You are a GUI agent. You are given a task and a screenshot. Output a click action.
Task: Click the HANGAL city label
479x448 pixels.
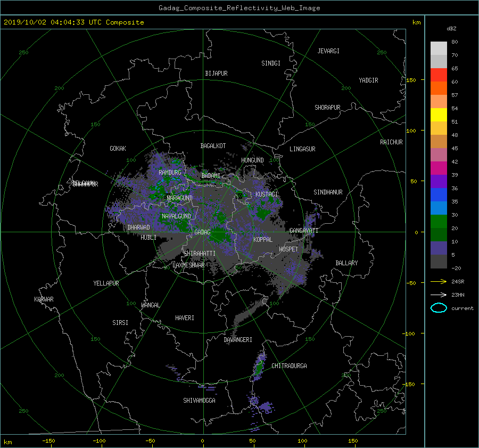click(x=151, y=305)
